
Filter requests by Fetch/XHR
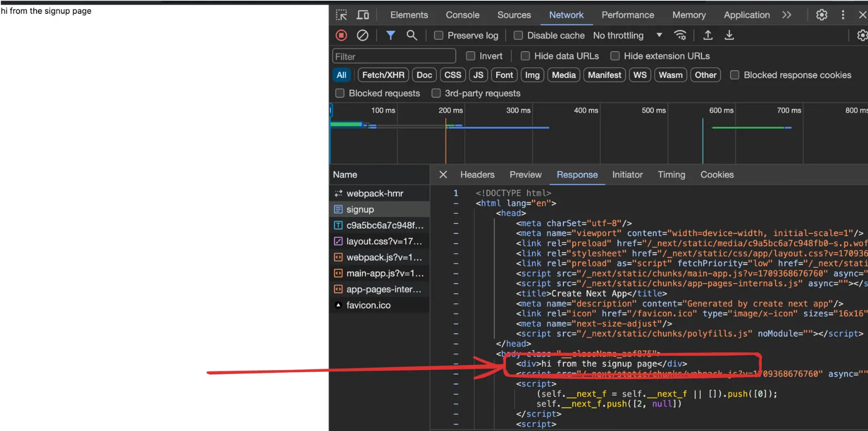coord(383,75)
